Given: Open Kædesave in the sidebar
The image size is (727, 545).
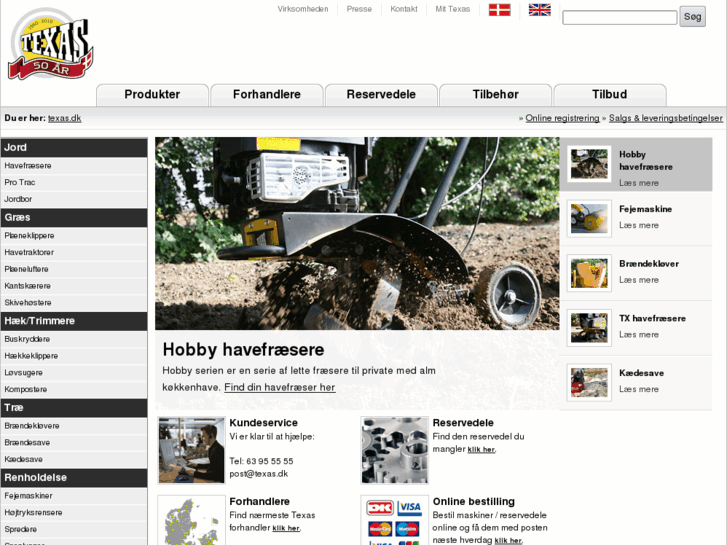Looking at the screenshot, I should pos(74,459).
